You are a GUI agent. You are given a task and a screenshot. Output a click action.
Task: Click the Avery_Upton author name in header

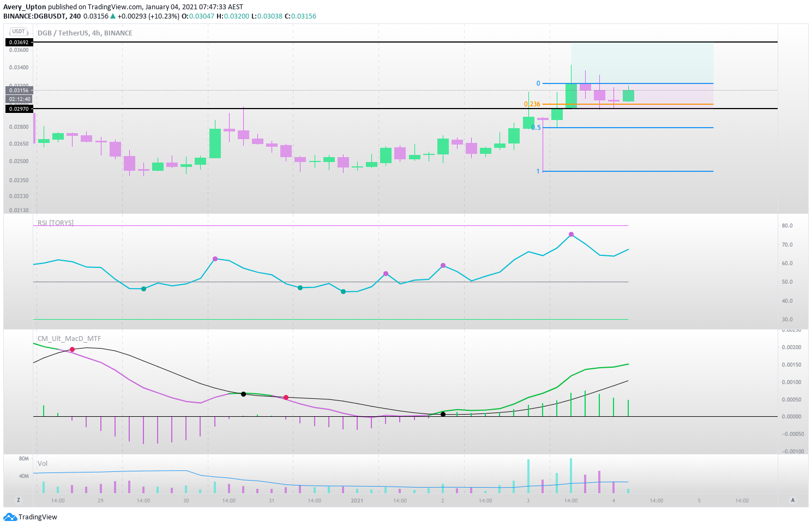25,7
